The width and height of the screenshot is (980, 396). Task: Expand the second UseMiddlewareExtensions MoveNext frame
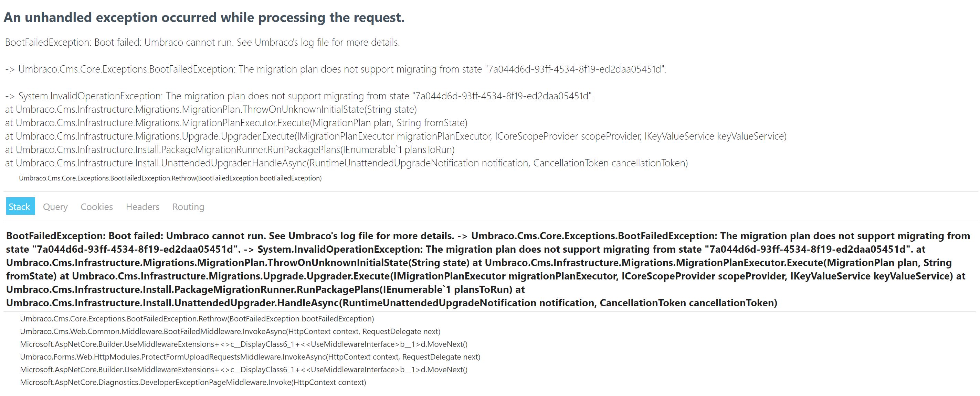click(244, 370)
